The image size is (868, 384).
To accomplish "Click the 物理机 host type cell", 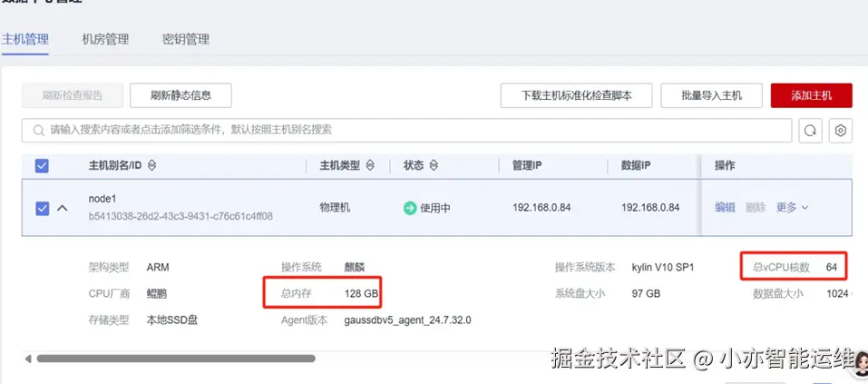I will [x=335, y=208].
